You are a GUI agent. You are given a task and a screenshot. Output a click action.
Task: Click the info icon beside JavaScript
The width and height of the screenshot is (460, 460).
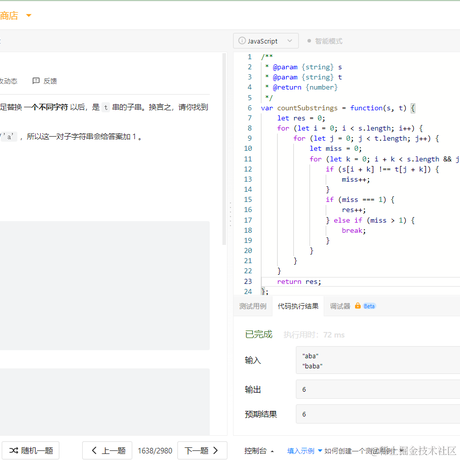tap(242, 41)
